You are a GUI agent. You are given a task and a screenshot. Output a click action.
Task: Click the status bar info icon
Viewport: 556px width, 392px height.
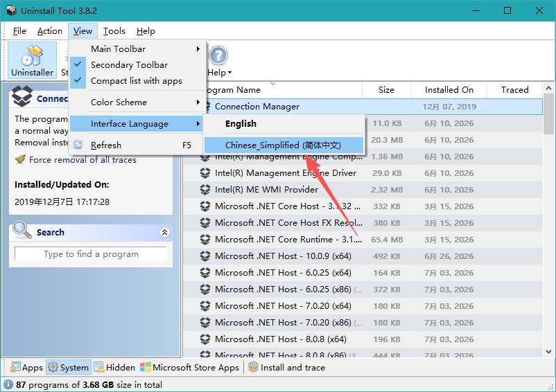pyautogui.click(x=8, y=384)
